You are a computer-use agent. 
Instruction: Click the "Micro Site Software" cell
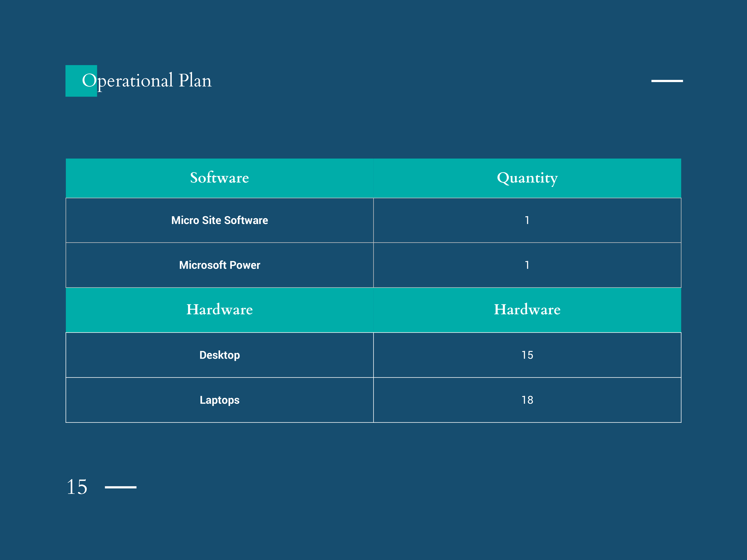(x=220, y=220)
